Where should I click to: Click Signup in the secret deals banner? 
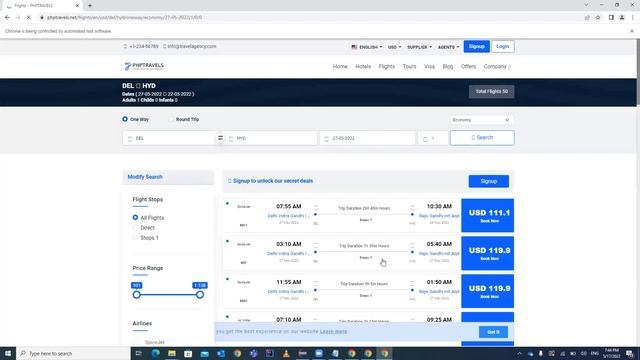pyautogui.click(x=489, y=181)
